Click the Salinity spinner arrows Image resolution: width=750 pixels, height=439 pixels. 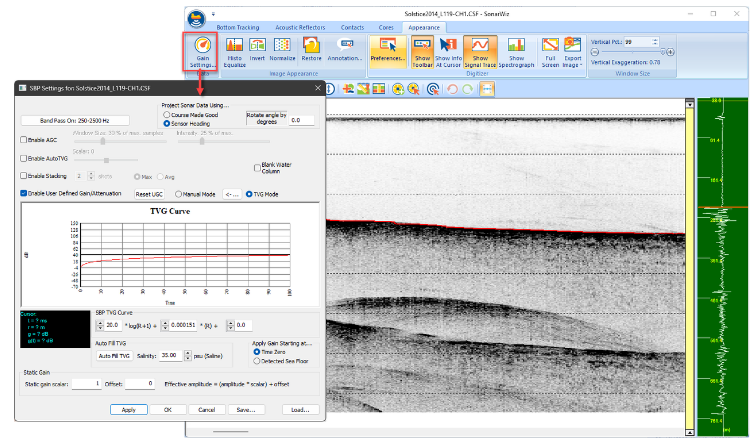click(188, 356)
